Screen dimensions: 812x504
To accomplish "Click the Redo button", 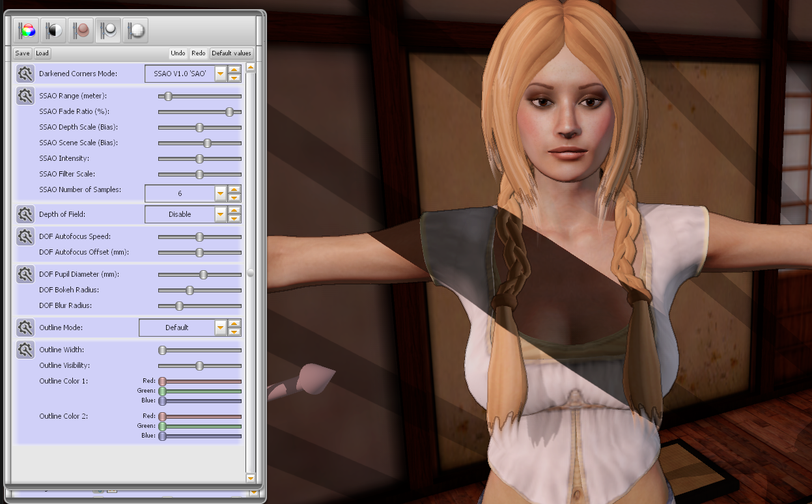I will [199, 53].
